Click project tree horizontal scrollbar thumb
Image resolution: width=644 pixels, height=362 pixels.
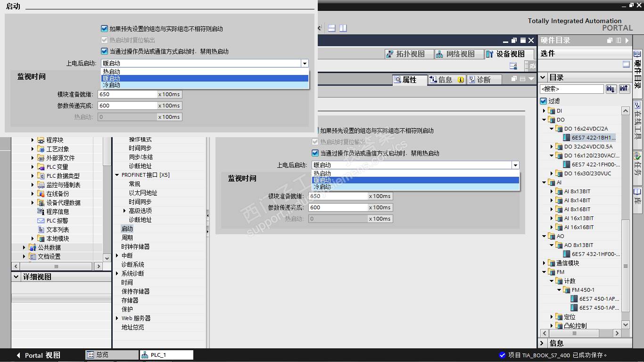tap(56, 266)
